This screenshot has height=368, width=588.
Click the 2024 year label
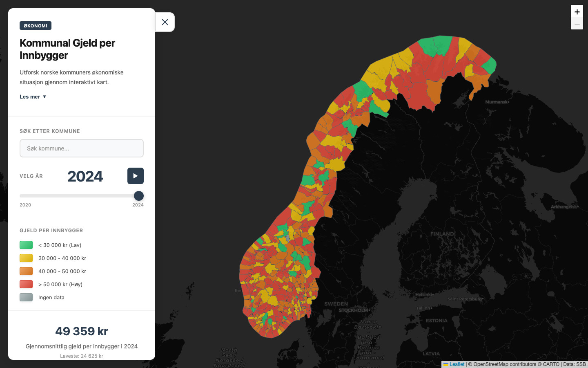click(85, 176)
